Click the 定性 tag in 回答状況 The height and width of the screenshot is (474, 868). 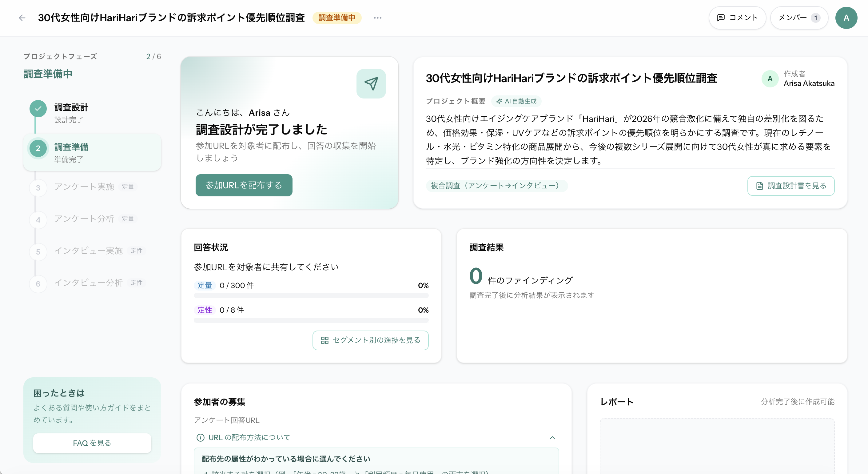205,310
